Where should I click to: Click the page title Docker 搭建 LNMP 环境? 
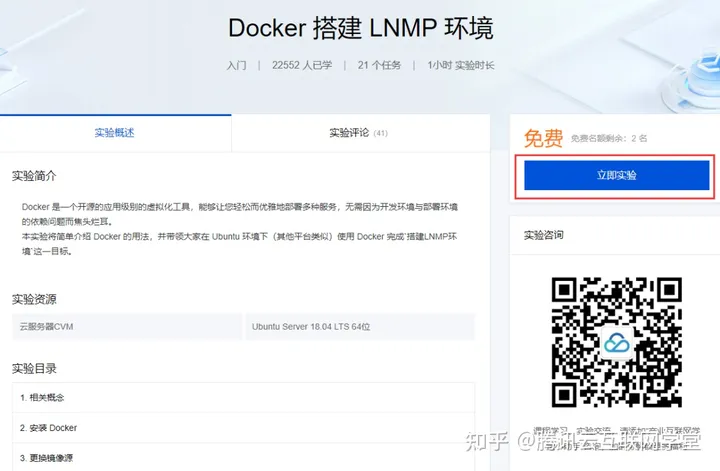[361, 28]
